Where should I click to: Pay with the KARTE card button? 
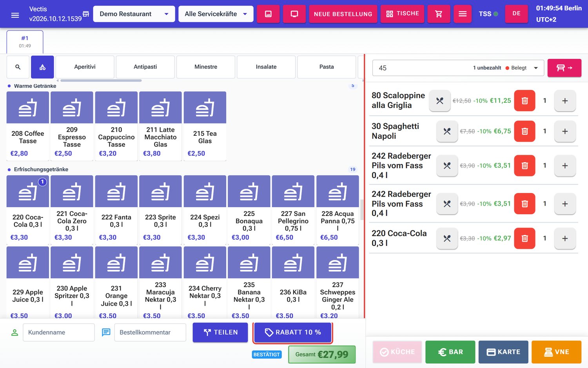(503, 352)
